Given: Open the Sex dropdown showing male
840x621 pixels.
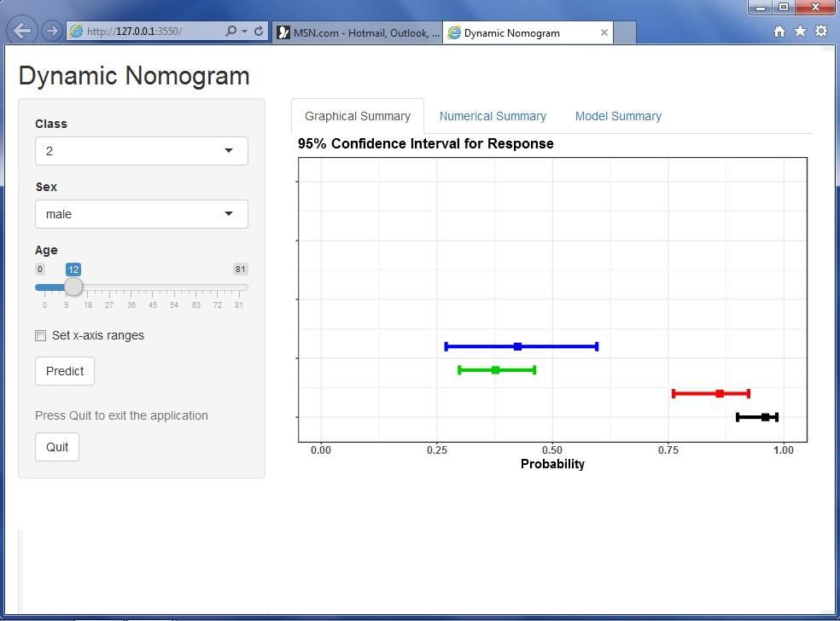Looking at the screenshot, I should [x=142, y=214].
